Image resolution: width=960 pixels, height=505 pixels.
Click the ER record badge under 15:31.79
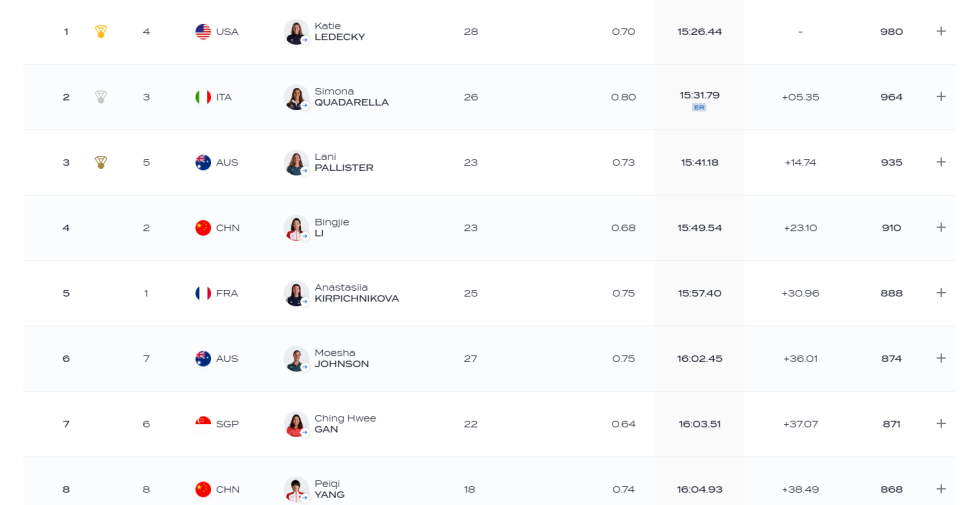coord(699,108)
